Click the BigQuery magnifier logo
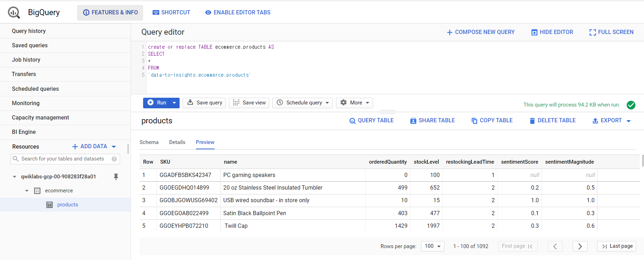The width and height of the screenshot is (644, 260). click(14, 13)
